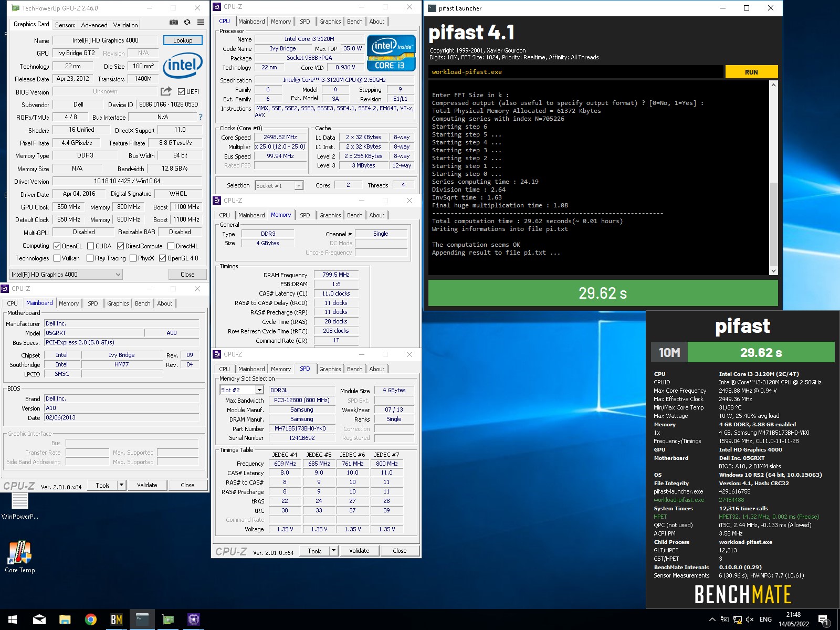Open SPD tab in top CPU-Z window
The image size is (840, 630).
305,22
